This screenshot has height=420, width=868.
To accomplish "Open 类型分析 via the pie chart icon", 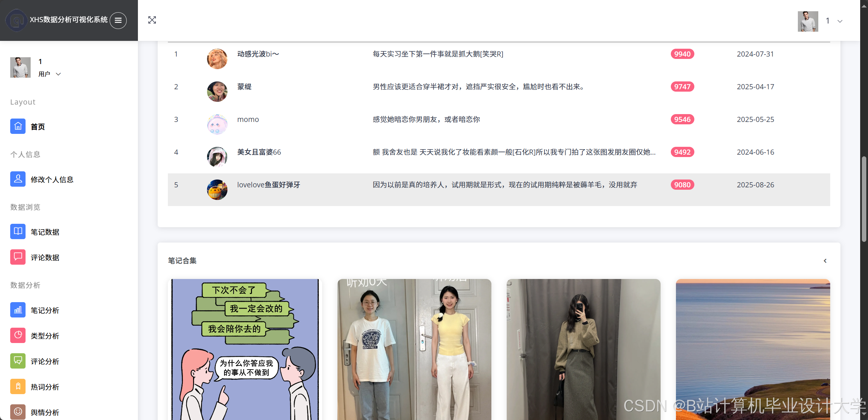I will [18, 335].
